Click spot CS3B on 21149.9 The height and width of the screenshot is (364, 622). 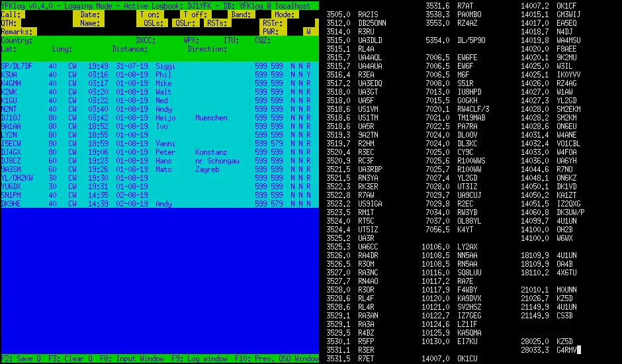tap(547, 316)
